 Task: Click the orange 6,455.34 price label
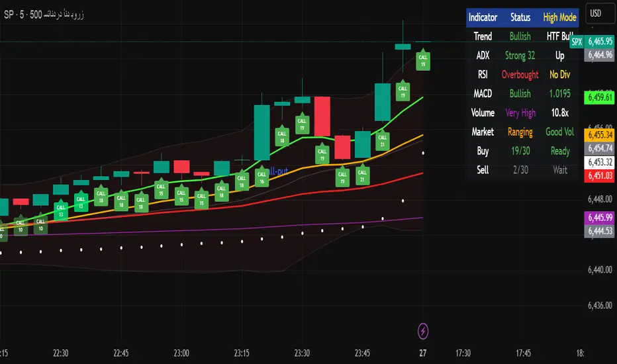click(600, 135)
